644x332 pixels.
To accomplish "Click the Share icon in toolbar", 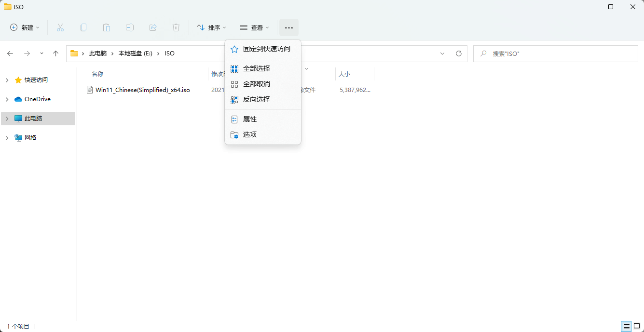I will coord(153,27).
